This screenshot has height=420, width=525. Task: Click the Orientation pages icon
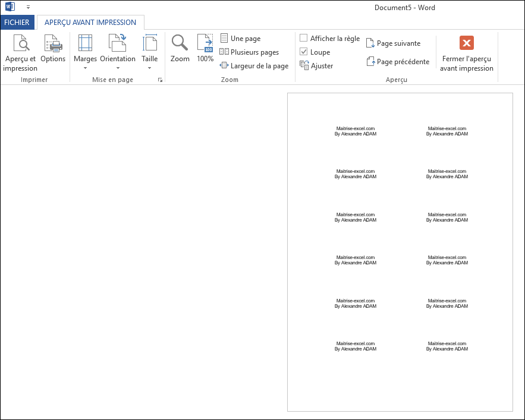pyautogui.click(x=117, y=43)
